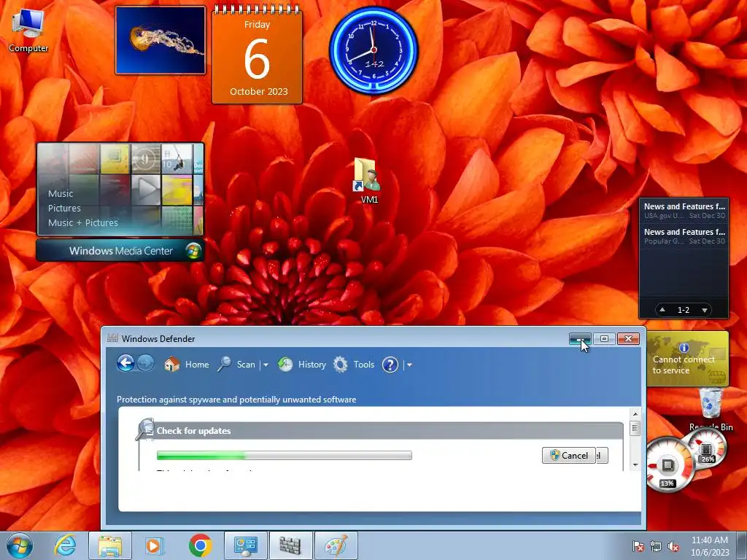Open Music + Pictures in Media Center gadget
The image size is (747, 560).
click(83, 222)
